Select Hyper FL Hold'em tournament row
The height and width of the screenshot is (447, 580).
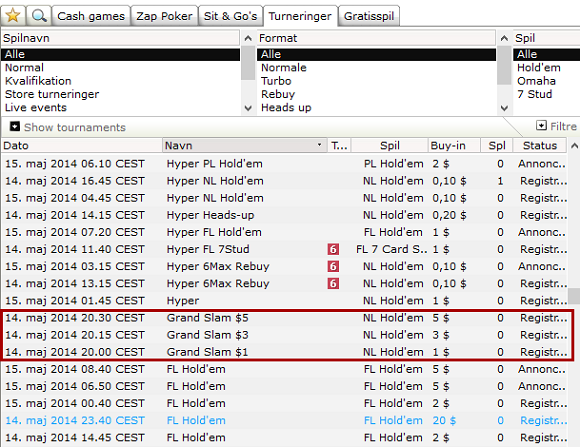pyautogui.click(x=284, y=232)
